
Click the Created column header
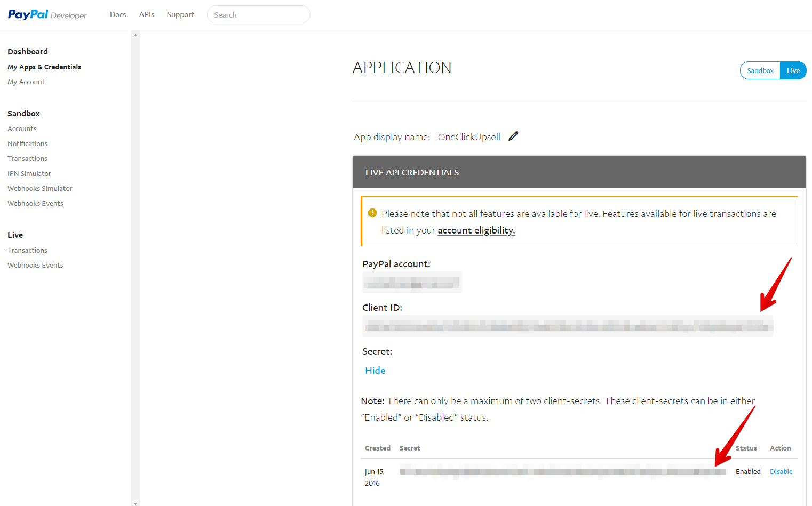pyautogui.click(x=378, y=448)
